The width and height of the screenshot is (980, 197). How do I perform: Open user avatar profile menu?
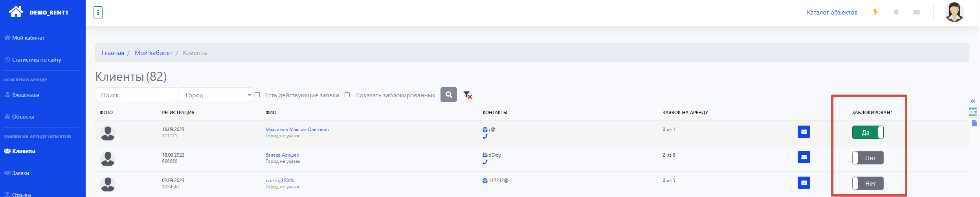coord(954,12)
